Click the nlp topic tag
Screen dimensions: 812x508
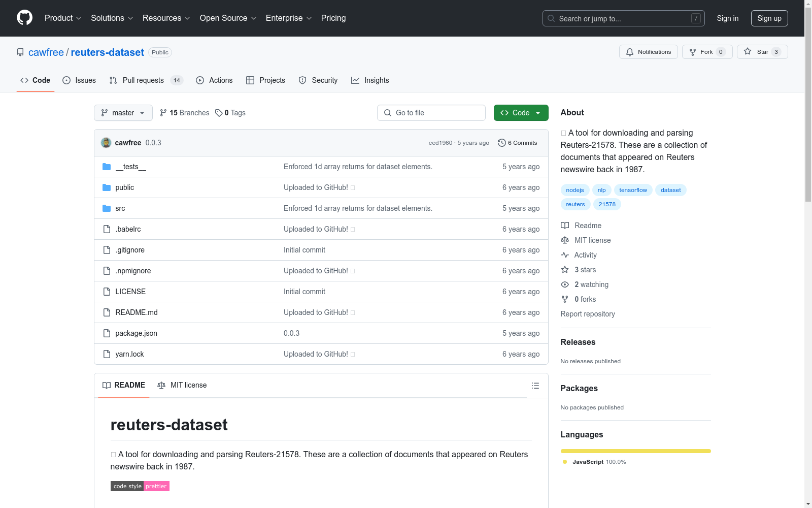point(601,190)
